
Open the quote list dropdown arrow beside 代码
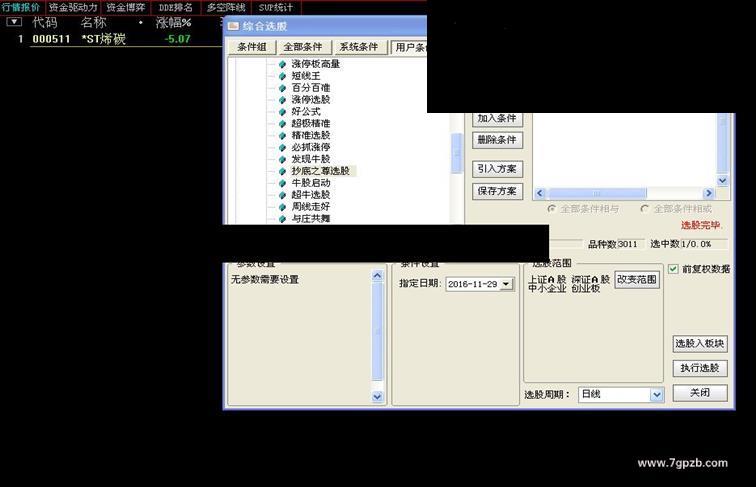coord(14,22)
